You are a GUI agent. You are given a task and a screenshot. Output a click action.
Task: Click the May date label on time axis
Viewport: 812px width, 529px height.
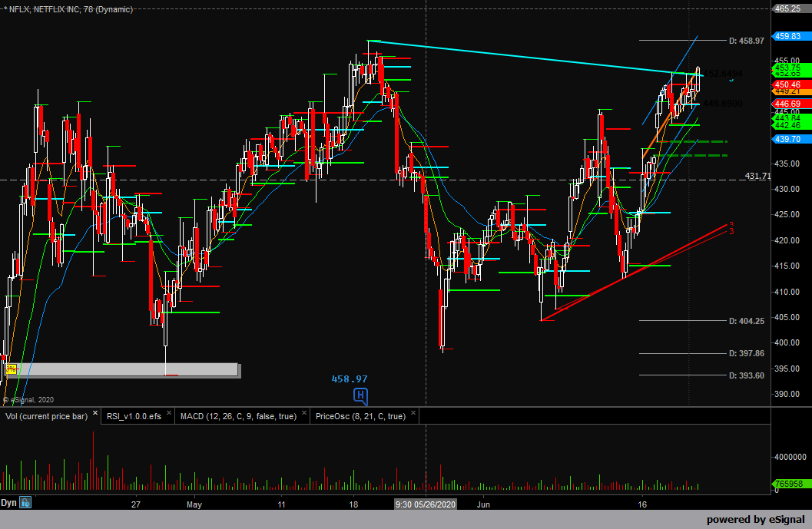click(194, 504)
